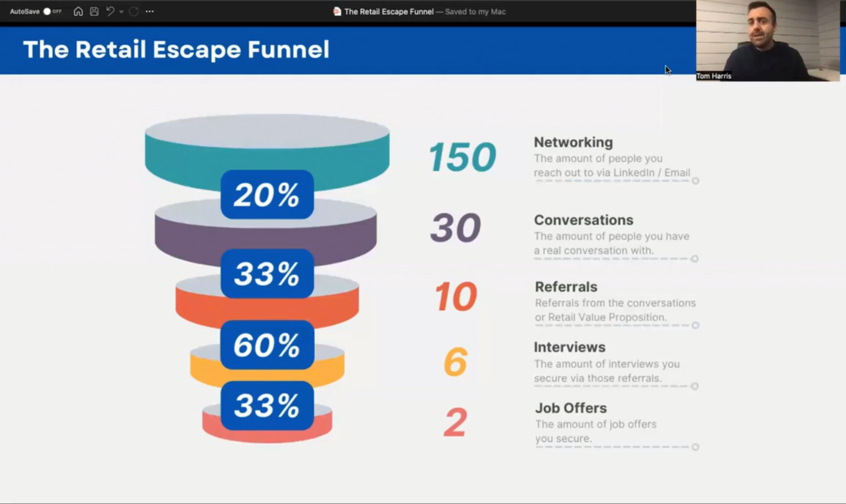
Task: Select the large teal number 150
Action: pos(462,157)
